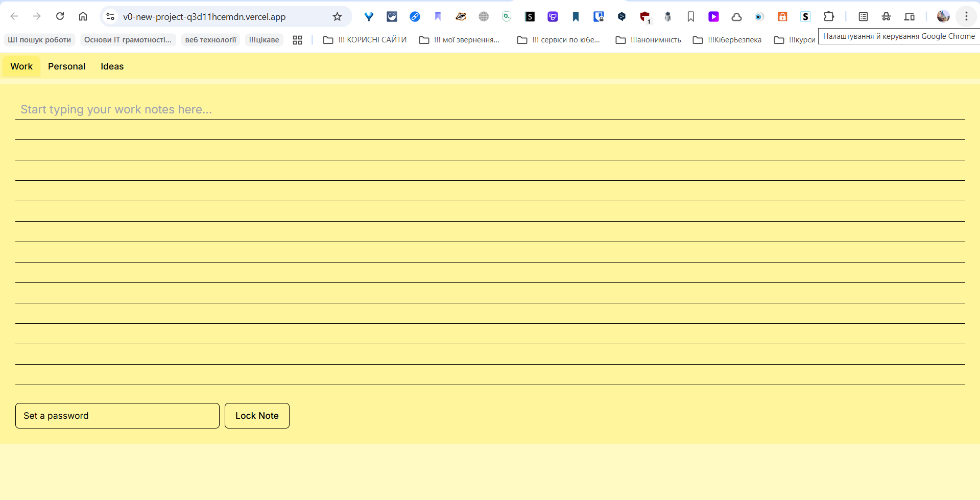
Task: Reload the page with the refresh icon
Action: 60,16
